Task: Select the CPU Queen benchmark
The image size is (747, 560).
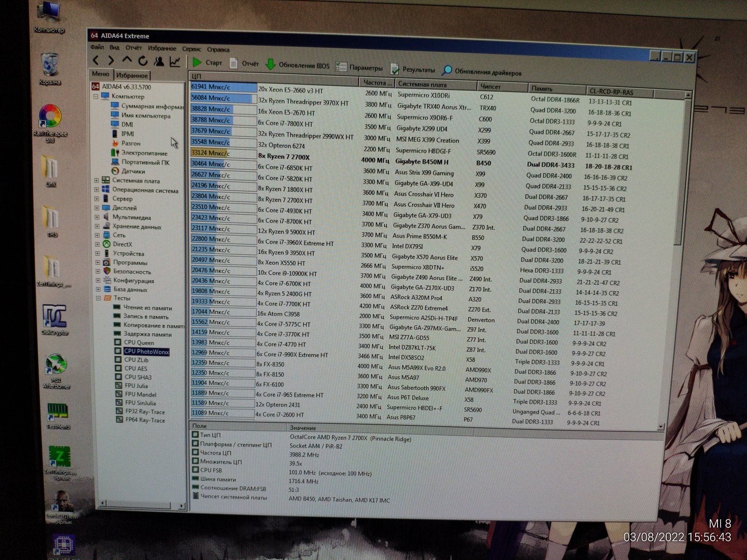Action: click(x=134, y=343)
